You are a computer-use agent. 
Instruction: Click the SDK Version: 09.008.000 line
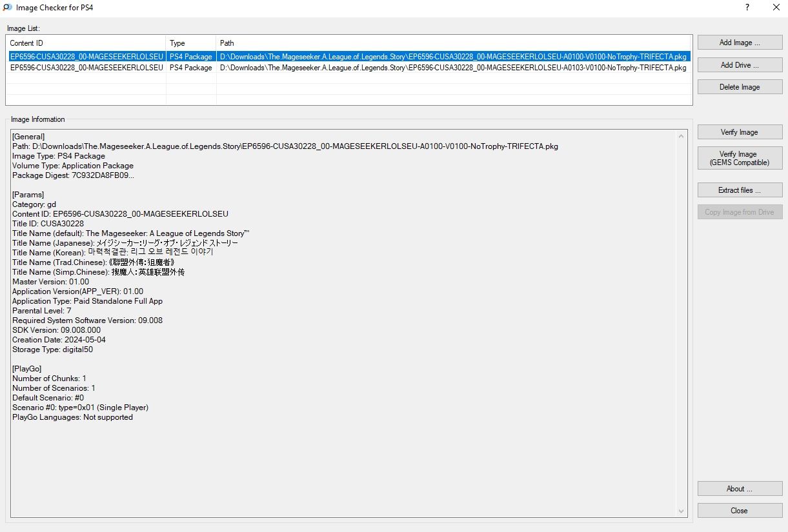pos(56,330)
